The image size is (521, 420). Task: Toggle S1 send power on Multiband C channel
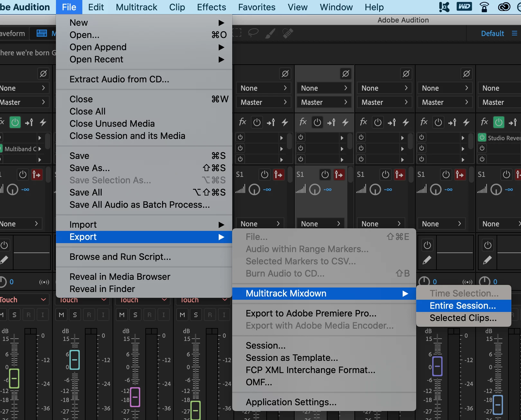pyautogui.click(x=23, y=175)
